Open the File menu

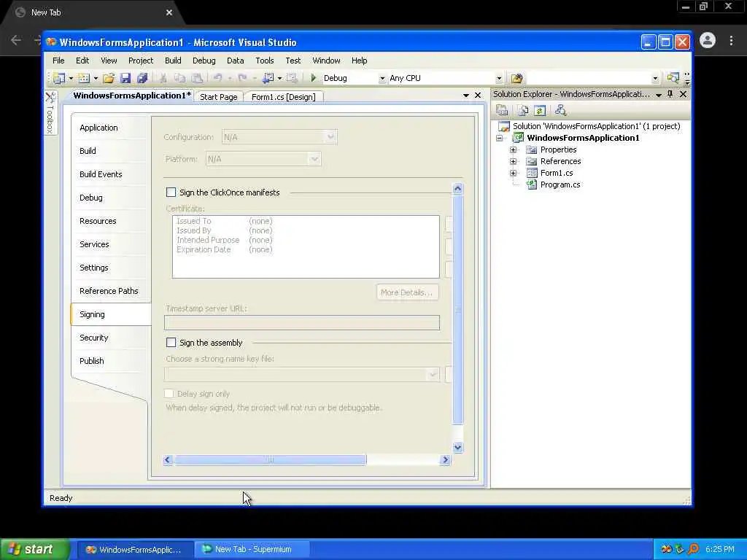tap(58, 61)
